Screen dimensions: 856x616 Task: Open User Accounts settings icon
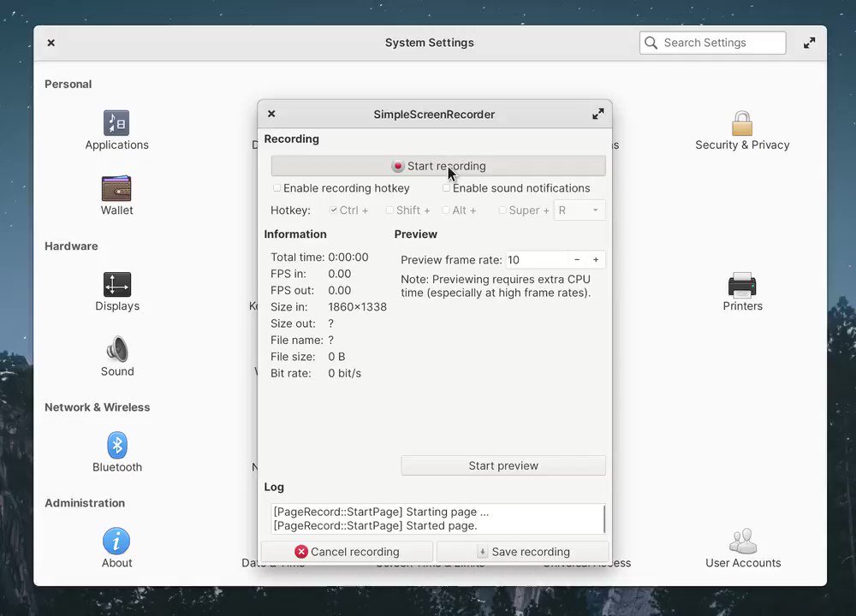click(743, 542)
